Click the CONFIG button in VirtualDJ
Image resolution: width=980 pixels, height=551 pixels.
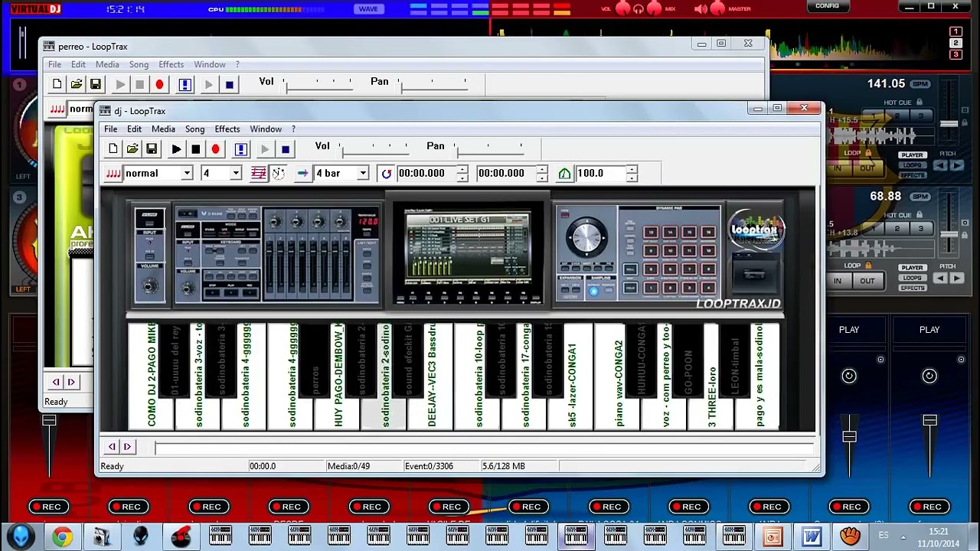click(827, 6)
